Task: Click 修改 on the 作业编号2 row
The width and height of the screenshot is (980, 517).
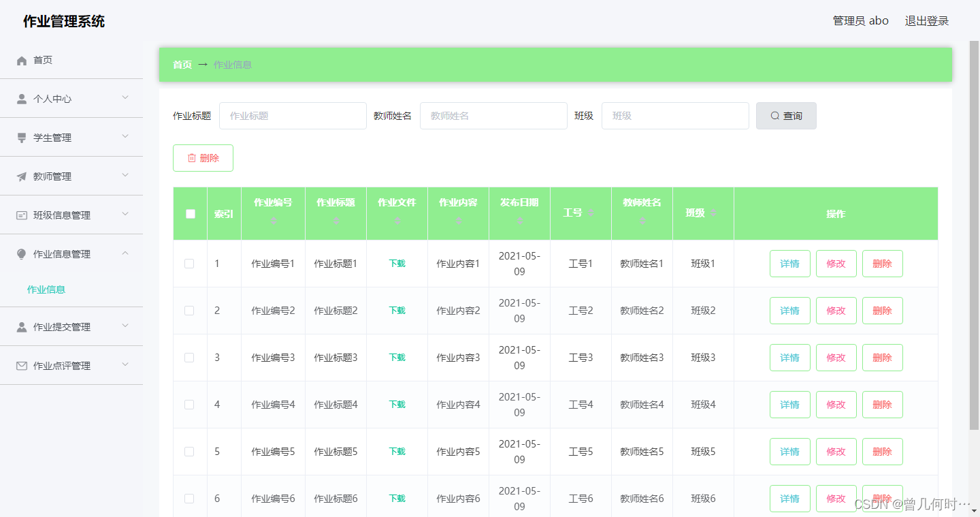Action: (836, 311)
